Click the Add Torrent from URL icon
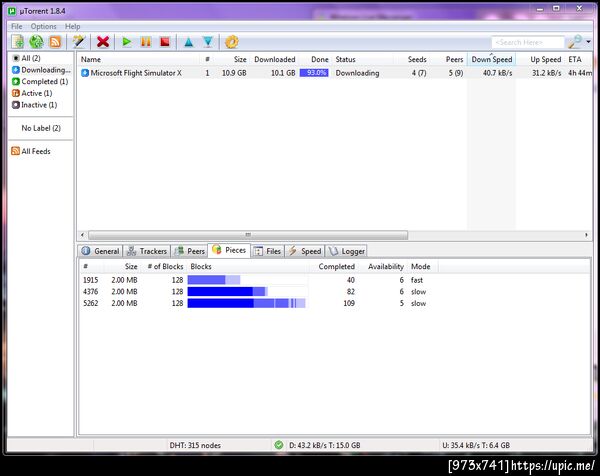Image resolution: width=600 pixels, height=476 pixels. pyautogui.click(x=37, y=42)
